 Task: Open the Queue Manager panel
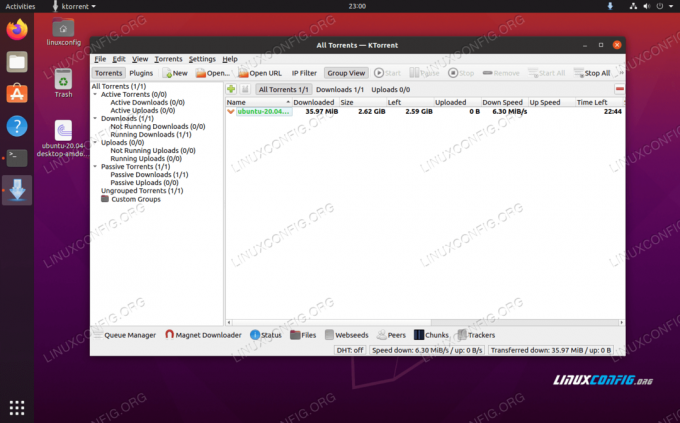[125, 335]
